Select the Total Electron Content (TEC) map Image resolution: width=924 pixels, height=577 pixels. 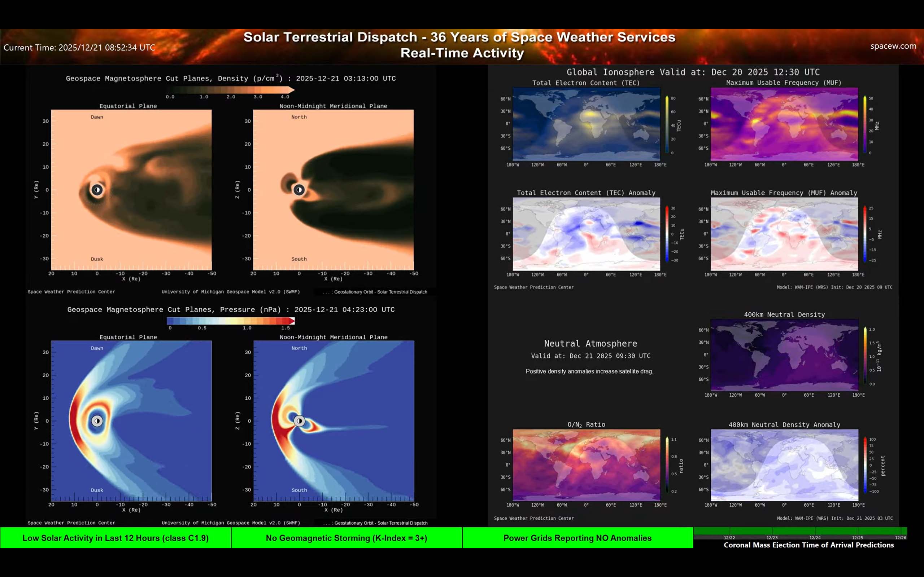click(586, 125)
